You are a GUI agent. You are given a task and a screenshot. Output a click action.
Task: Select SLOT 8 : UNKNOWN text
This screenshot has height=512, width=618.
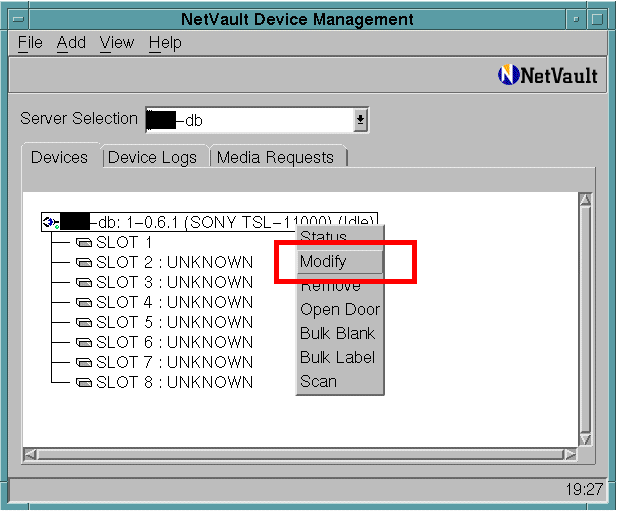[174, 382]
